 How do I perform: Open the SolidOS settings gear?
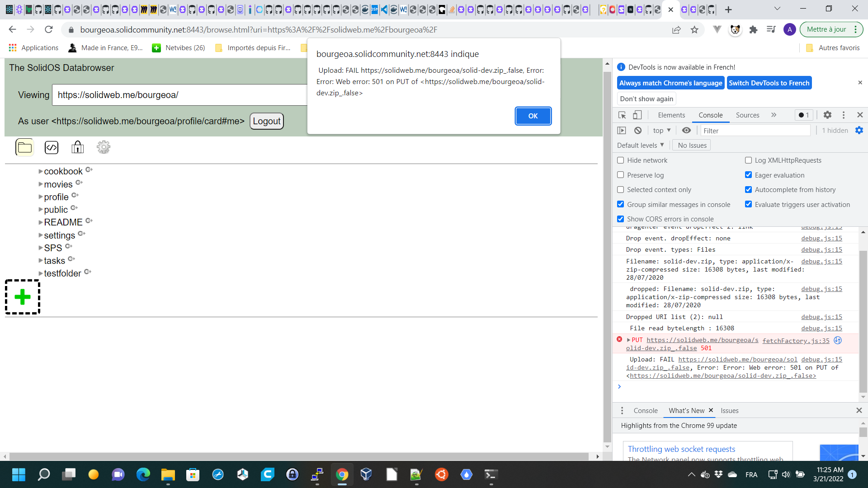(103, 147)
